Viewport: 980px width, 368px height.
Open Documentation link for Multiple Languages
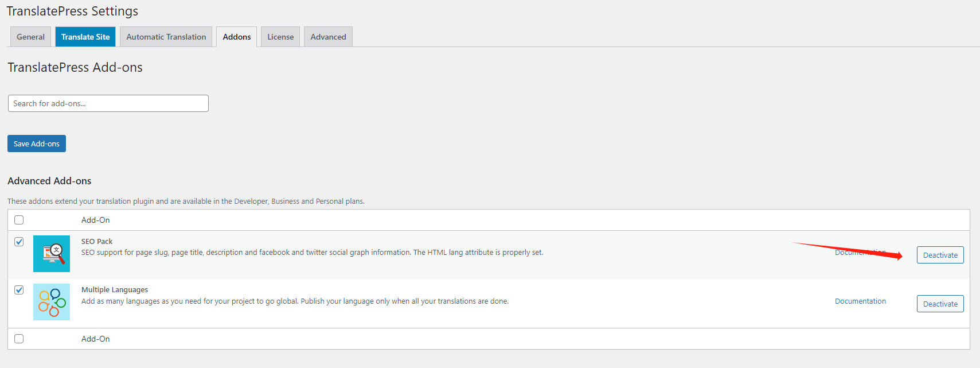(860, 301)
